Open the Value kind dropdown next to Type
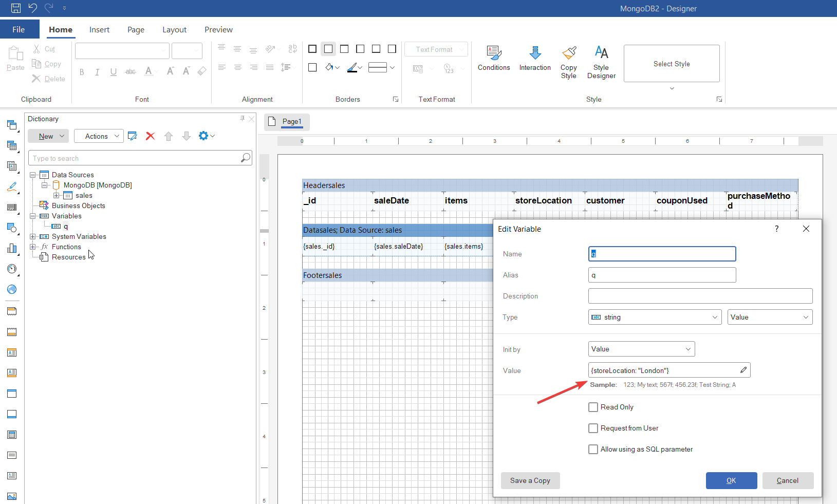This screenshot has width=837, height=504. point(770,317)
